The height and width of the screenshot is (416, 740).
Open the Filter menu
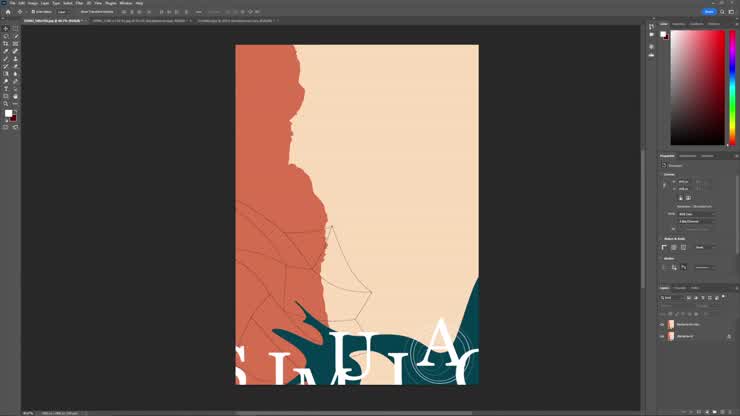(79, 3)
